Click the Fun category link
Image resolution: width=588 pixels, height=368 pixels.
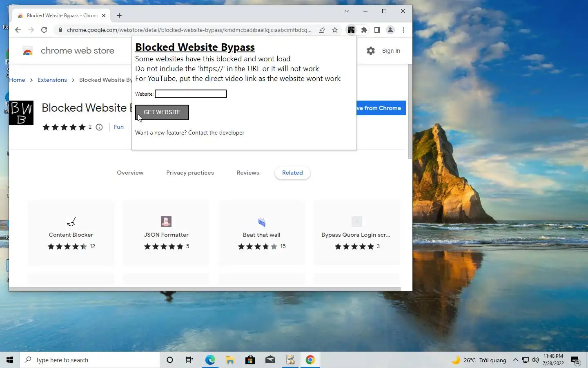point(119,127)
